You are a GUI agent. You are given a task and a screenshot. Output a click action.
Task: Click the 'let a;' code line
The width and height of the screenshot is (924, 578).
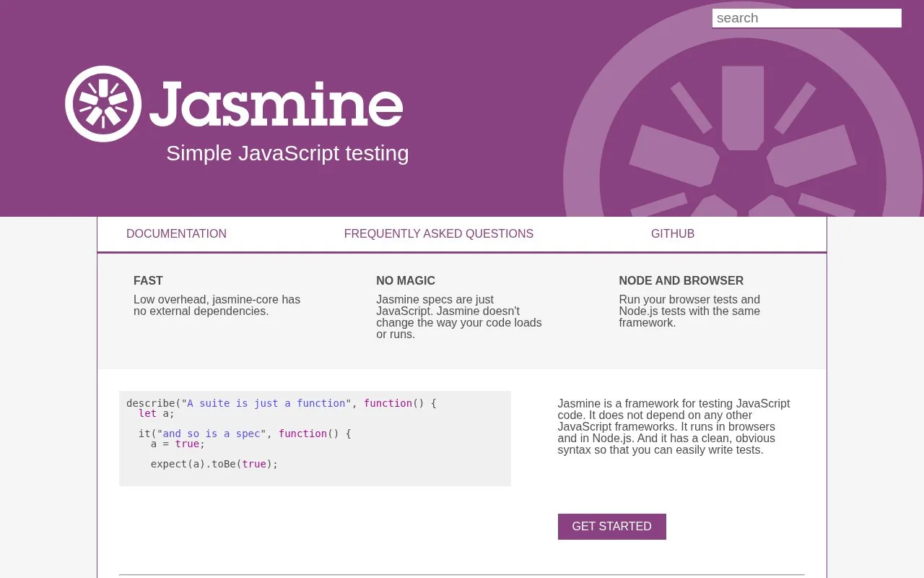pos(157,413)
